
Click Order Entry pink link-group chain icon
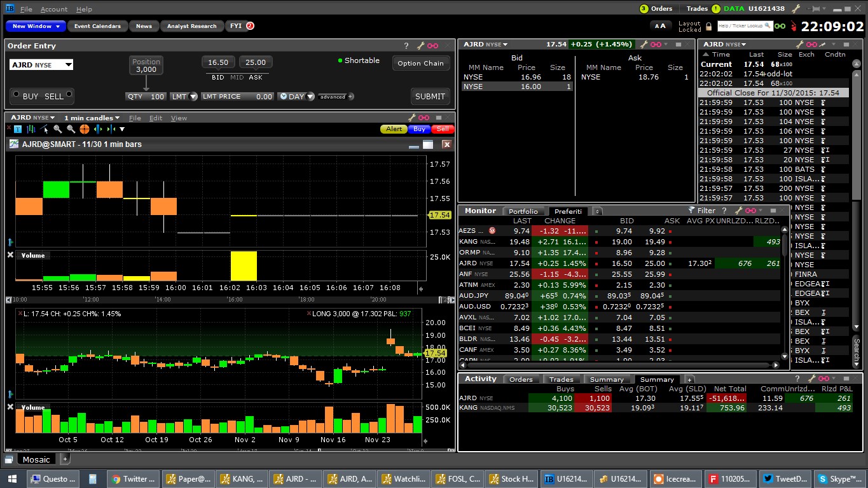click(x=433, y=46)
